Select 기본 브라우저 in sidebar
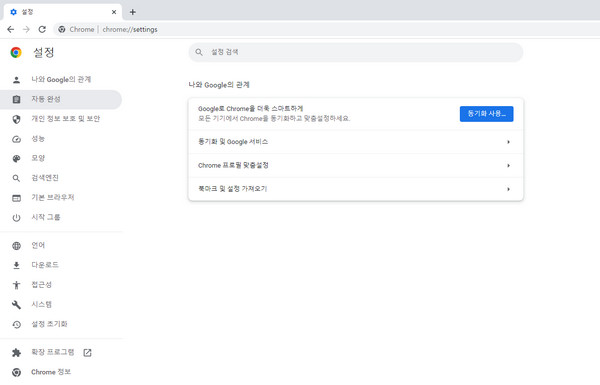The image size is (600, 385). (x=61, y=198)
